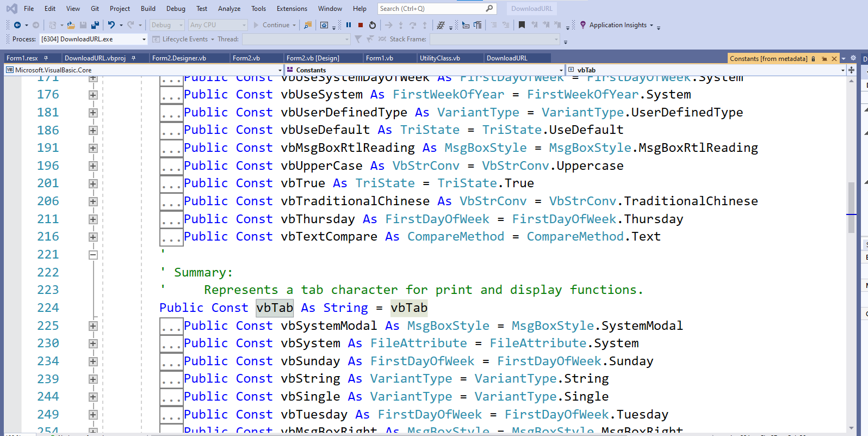Viewport: 868px width, 436px height.
Task: Open the Application Insights button
Action: coord(617,25)
